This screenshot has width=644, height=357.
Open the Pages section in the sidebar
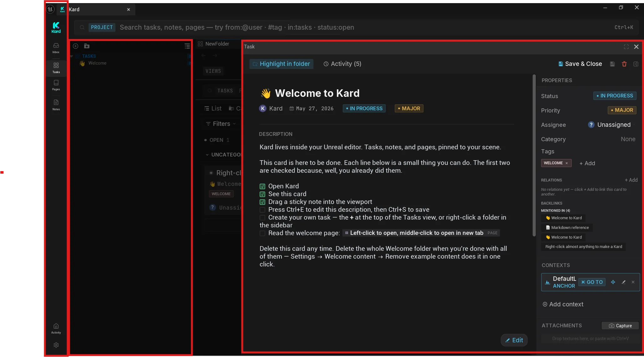pos(56,85)
